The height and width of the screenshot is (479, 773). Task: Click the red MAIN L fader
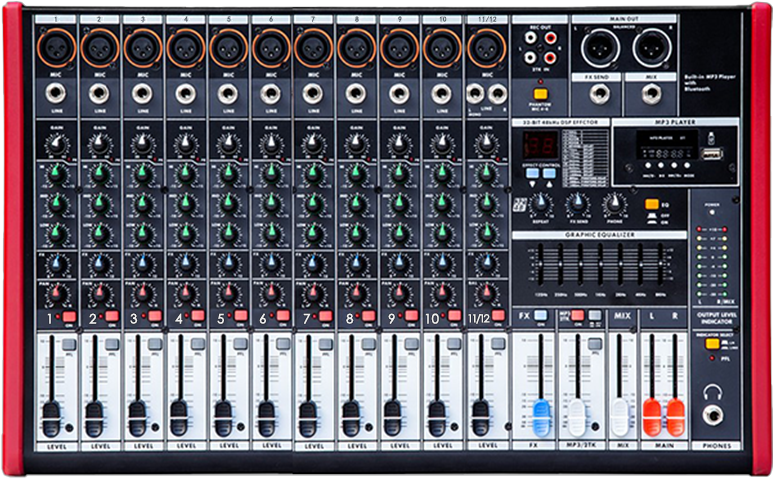point(652,417)
